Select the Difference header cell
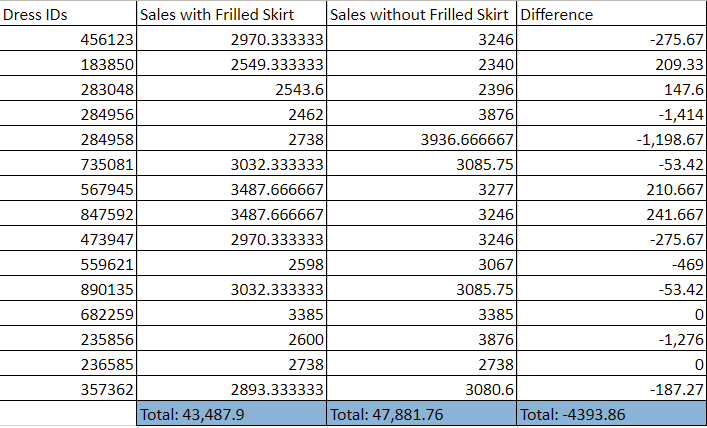707x428 pixels. (x=612, y=14)
